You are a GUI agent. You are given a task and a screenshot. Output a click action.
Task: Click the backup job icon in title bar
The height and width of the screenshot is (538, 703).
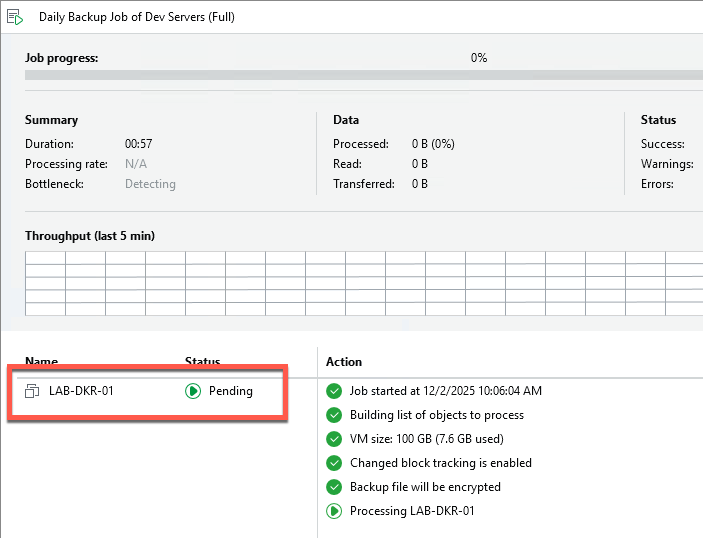pyautogui.click(x=15, y=17)
